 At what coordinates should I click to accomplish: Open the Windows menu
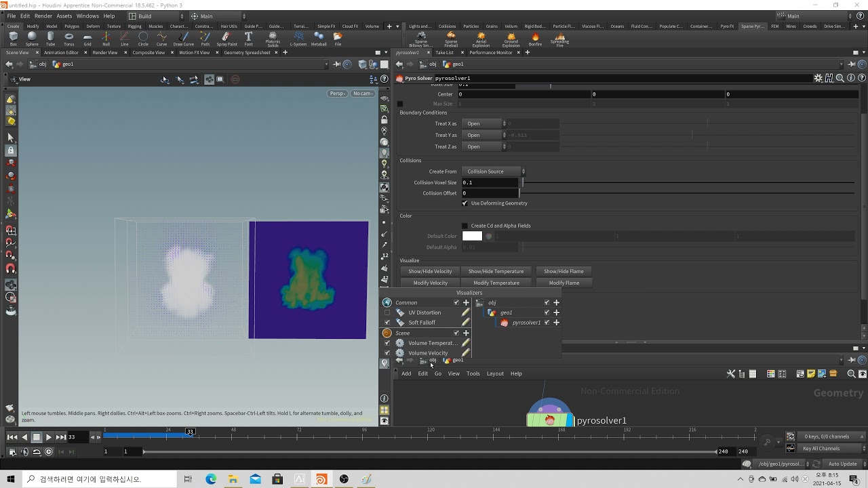[x=87, y=16]
